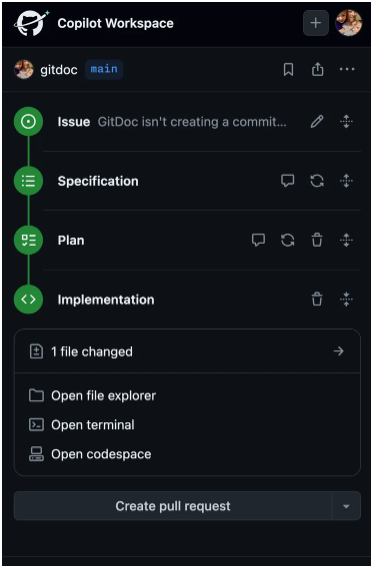This screenshot has width=371, height=566.
Task: Delete the Implementation using trash icon
Action: coord(317,299)
